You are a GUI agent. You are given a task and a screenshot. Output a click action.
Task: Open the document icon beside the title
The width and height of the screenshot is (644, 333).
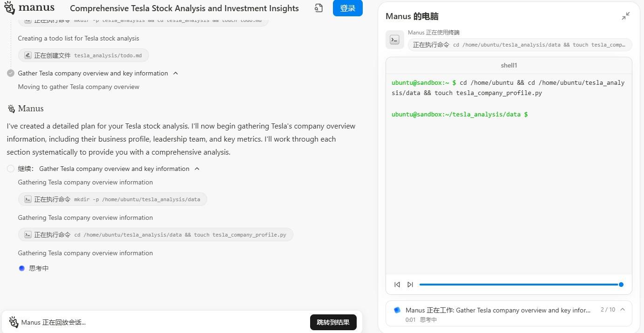click(319, 8)
